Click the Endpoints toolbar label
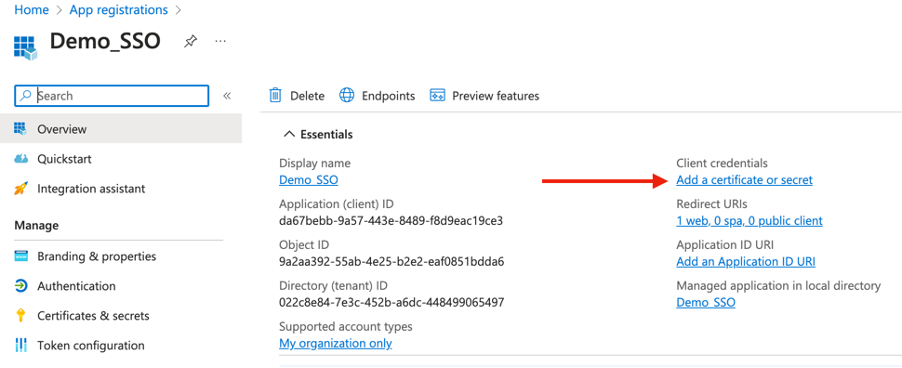This screenshot has height=368, width=902. tap(388, 96)
